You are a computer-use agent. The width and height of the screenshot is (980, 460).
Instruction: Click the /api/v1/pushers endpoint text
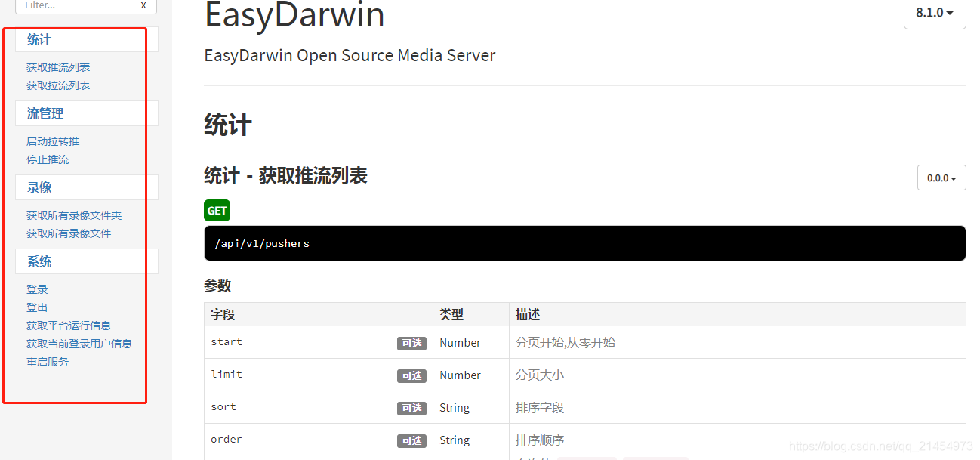[x=262, y=243]
